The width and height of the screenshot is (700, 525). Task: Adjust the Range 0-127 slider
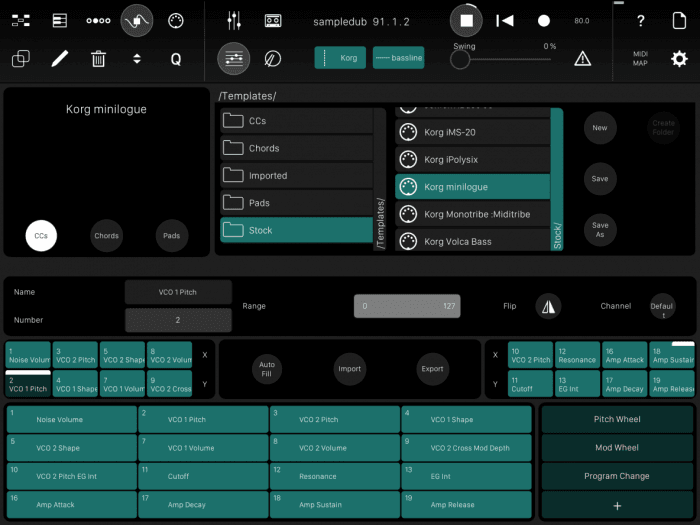pyautogui.click(x=407, y=306)
